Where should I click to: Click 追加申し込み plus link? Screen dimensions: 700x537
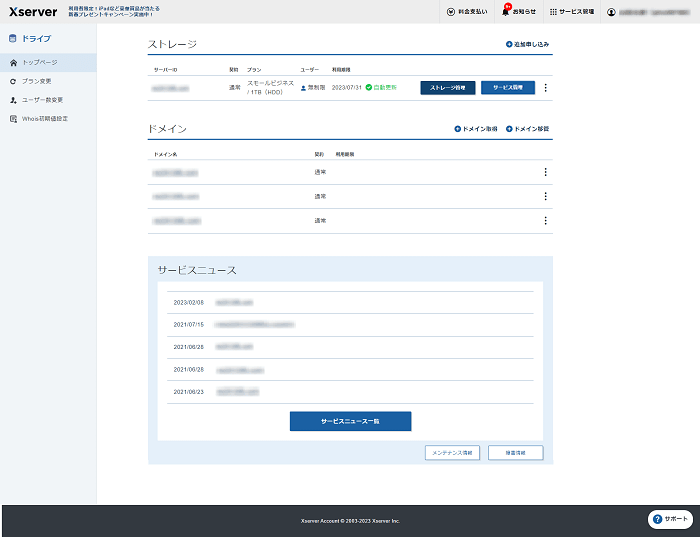click(528, 45)
